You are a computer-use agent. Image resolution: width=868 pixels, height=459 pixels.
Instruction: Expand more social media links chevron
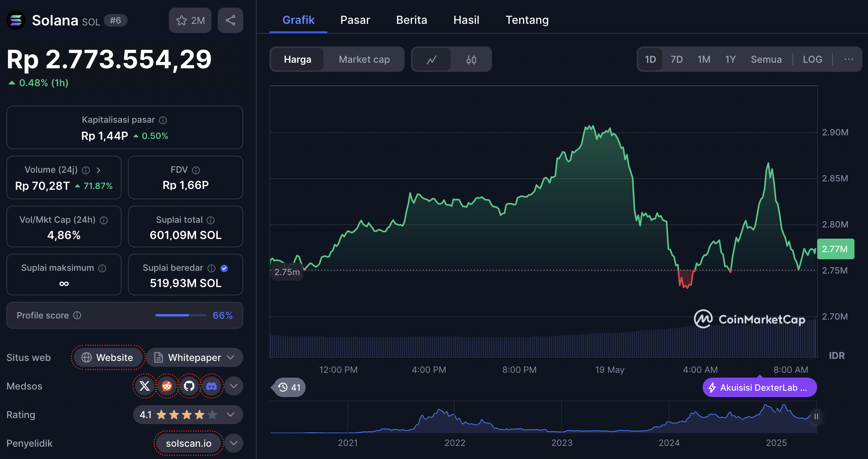click(x=234, y=386)
